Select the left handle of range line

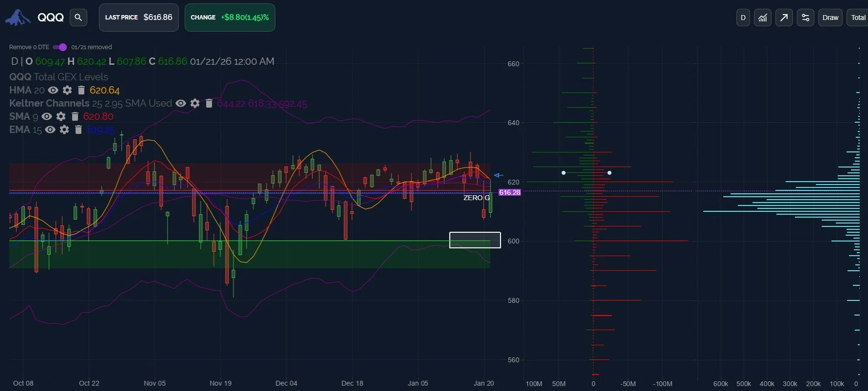point(563,173)
